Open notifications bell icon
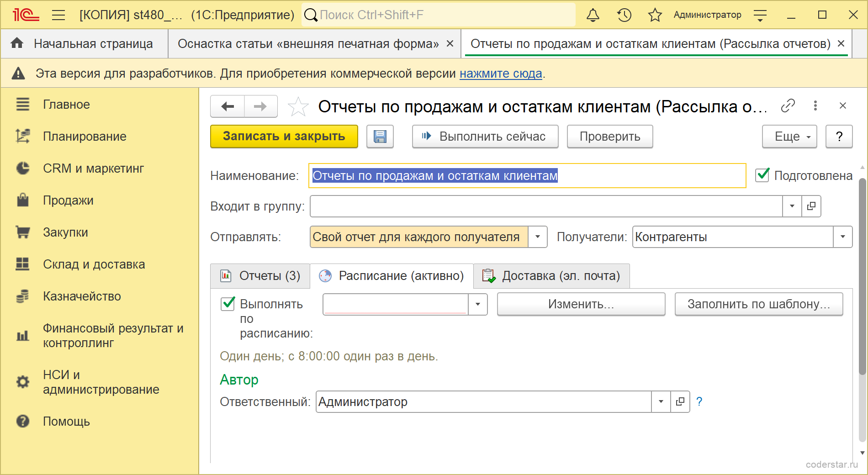This screenshot has width=868, height=475. tap(593, 15)
